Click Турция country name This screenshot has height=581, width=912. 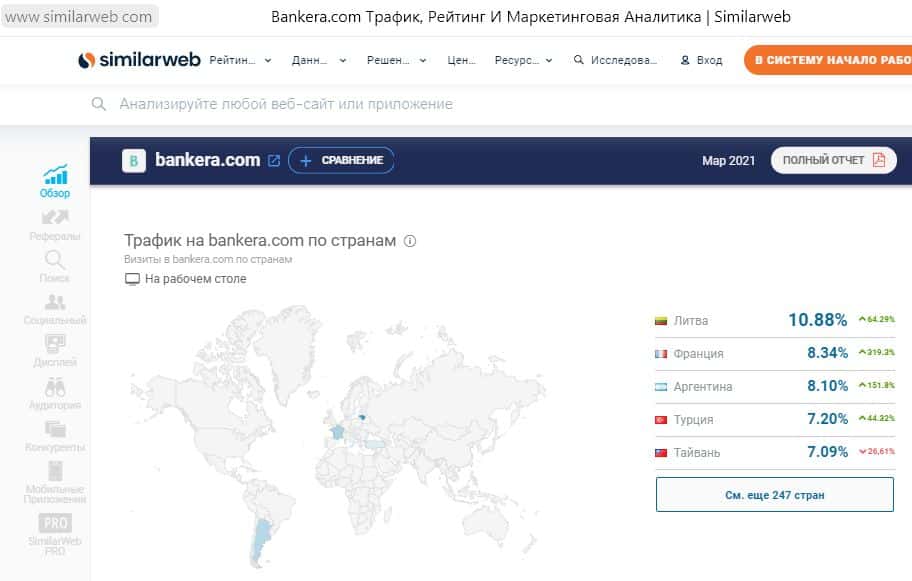(693, 419)
